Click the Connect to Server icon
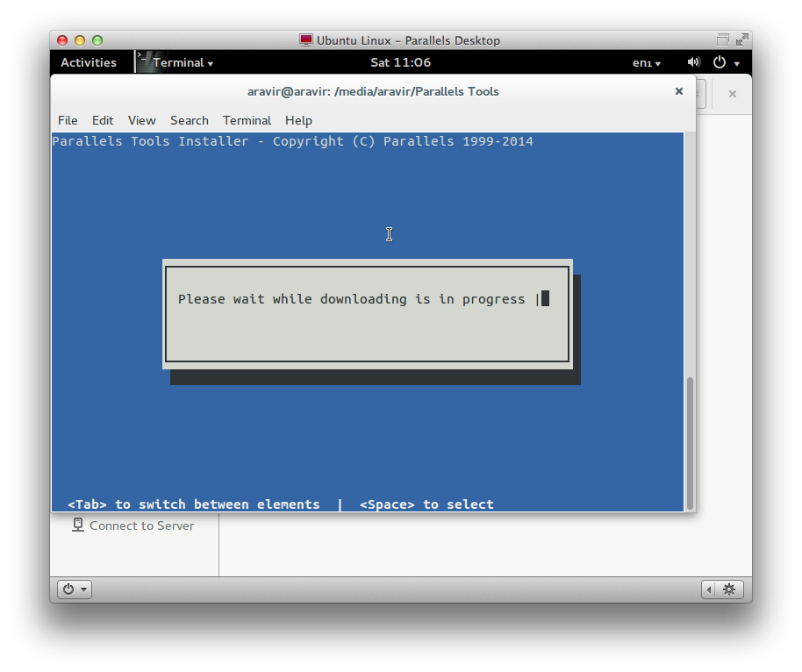 (x=78, y=525)
